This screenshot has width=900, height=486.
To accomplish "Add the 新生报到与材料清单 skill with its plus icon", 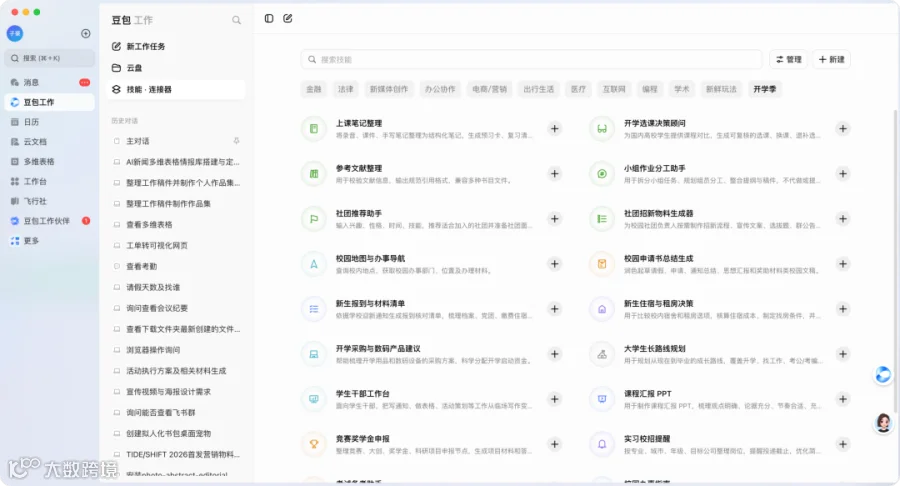I will pyautogui.click(x=554, y=309).
